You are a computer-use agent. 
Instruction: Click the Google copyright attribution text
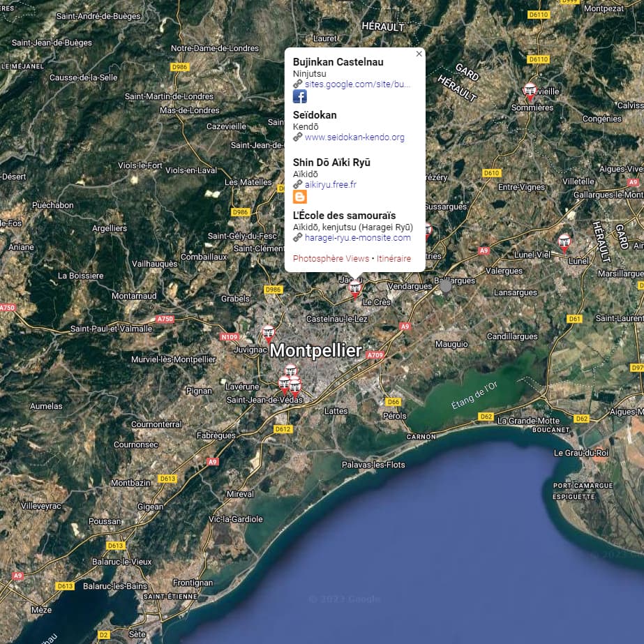tap(343, 599)
